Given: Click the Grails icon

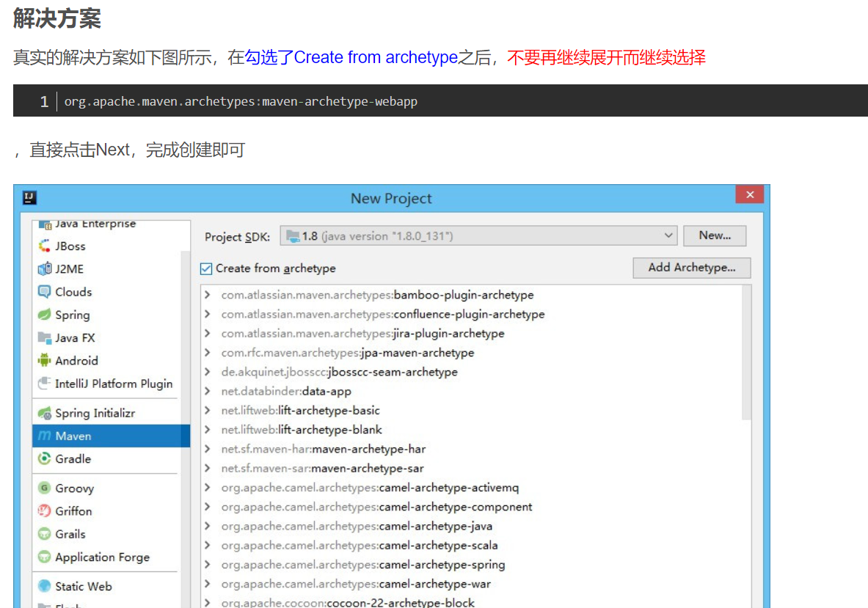Looking at the screenshot, I should (x=44, y=534).
